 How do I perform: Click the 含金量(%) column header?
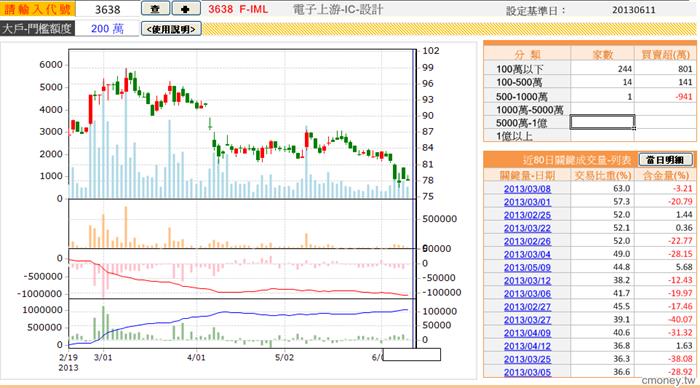point(666,175)
